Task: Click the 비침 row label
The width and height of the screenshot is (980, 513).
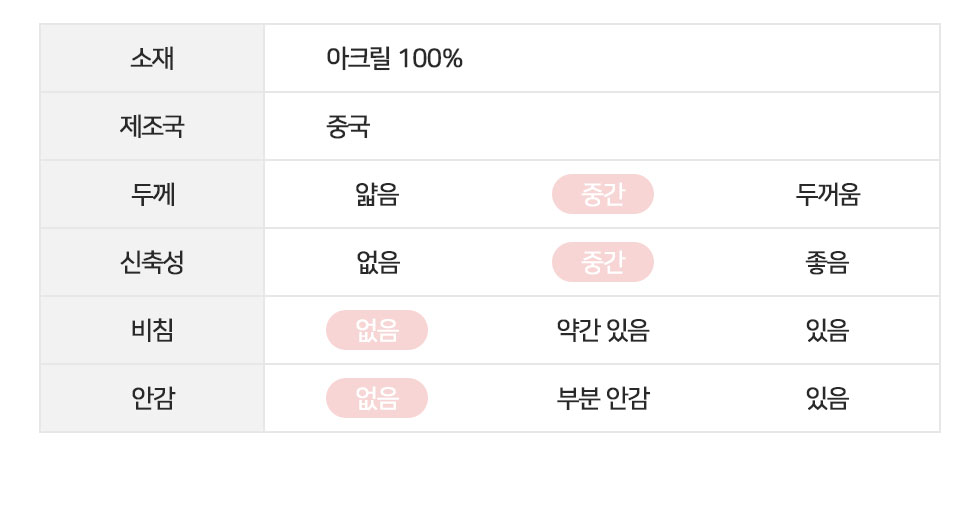Action: pos(152,331)
